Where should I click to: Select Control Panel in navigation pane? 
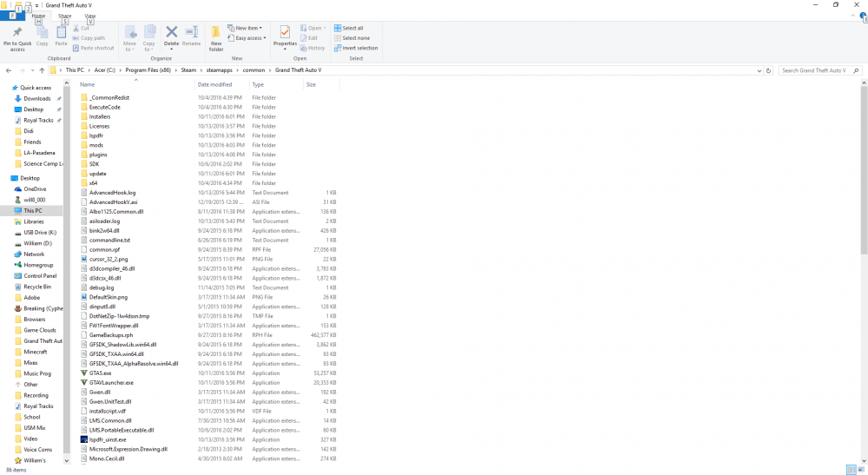click(40, 275)
